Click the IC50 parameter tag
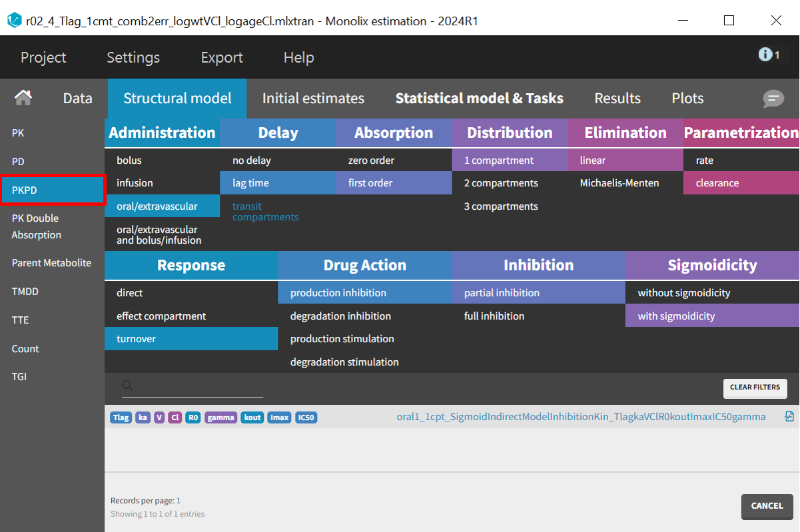This screenshot has height=532, width=800. [306, 417]
